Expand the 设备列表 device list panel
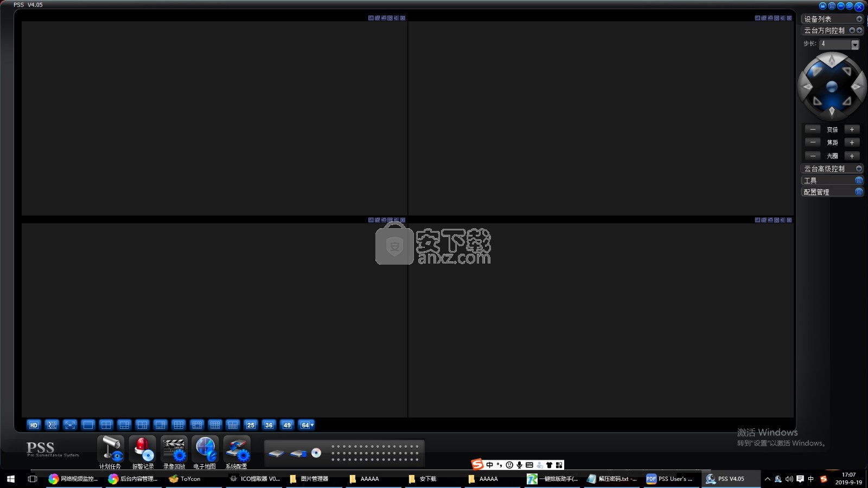Screen dimensions: 868x488 859,19
